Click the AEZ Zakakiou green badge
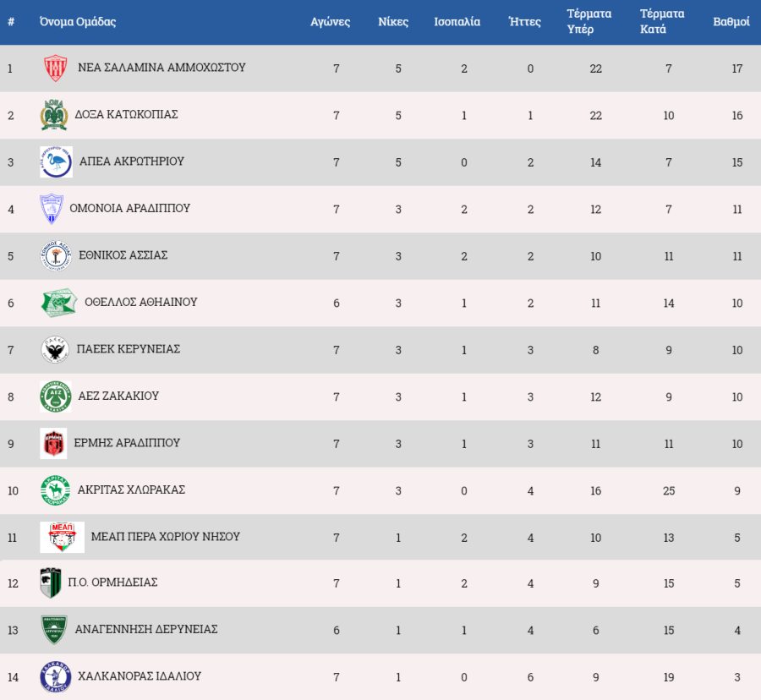Screen dimensions: 761x700 coord(56,396)
